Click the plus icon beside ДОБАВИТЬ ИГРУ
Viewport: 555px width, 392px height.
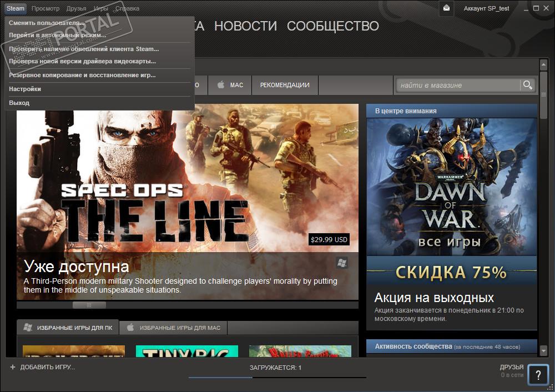coord(13,367)
